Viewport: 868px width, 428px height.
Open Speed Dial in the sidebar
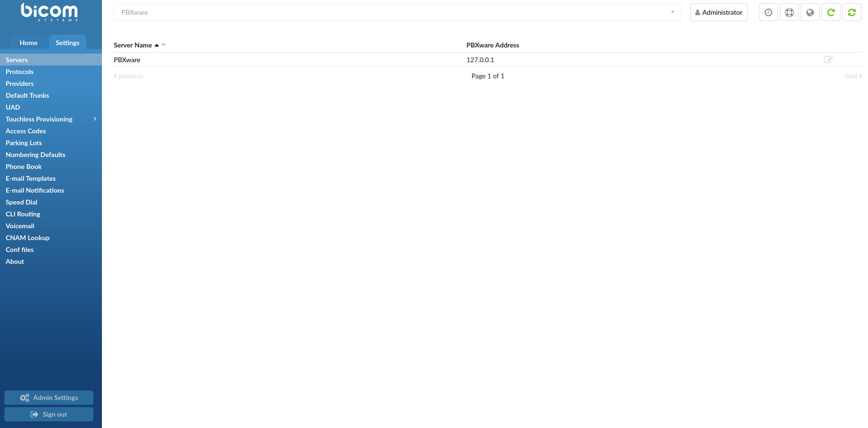(51, 202)
